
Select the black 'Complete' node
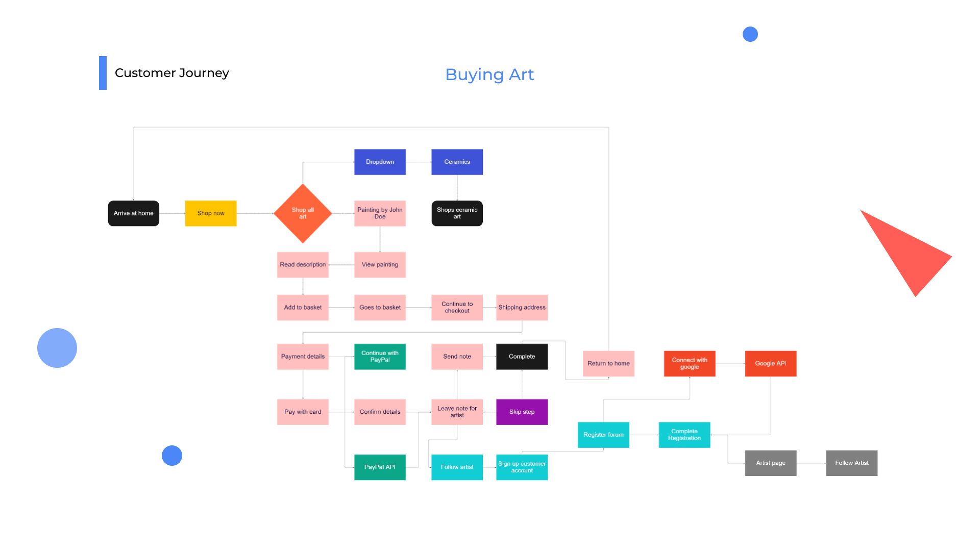coord(522,357)
